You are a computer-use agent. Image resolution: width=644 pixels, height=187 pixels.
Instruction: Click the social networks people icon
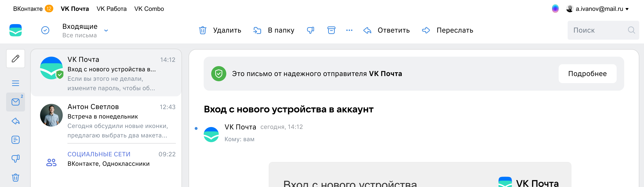[51, 162]
